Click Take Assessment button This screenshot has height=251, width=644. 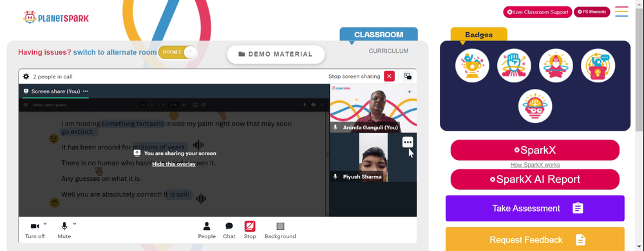[535, 209]
